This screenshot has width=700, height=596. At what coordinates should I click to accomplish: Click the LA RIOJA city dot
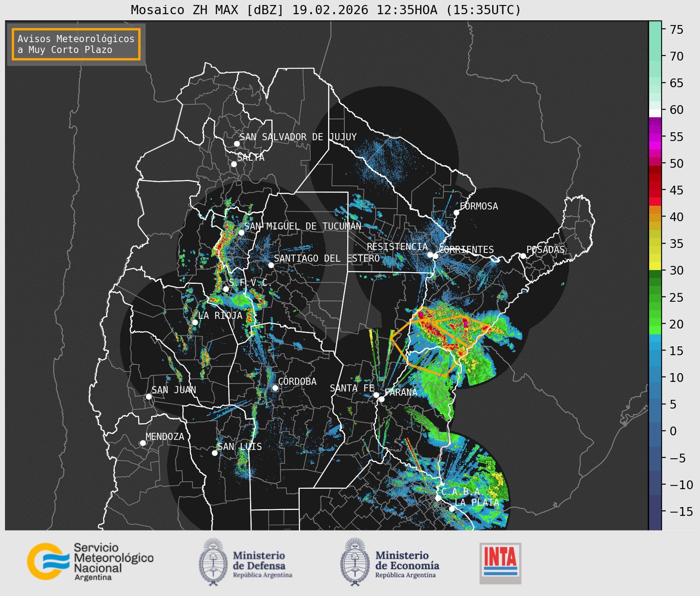click(x=195, y=322)
